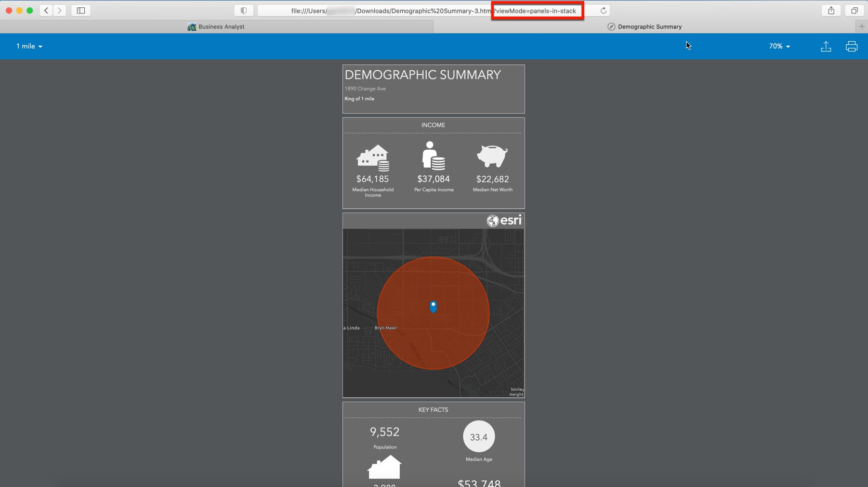868x487 pixels.
Task: Select the $64,185 median household income value
Action: (x=373, y=179)
